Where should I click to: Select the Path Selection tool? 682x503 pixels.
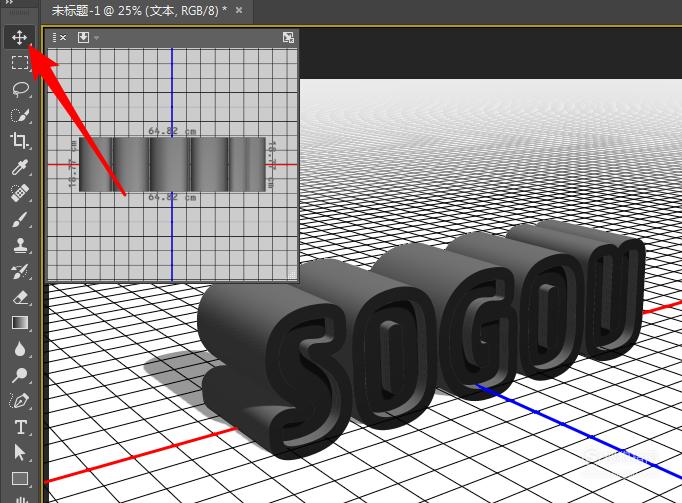[20, 453]
